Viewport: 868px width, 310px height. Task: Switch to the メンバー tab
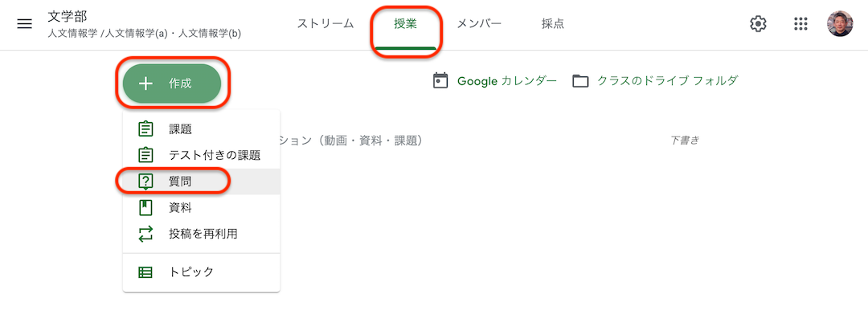pos(479,24)
